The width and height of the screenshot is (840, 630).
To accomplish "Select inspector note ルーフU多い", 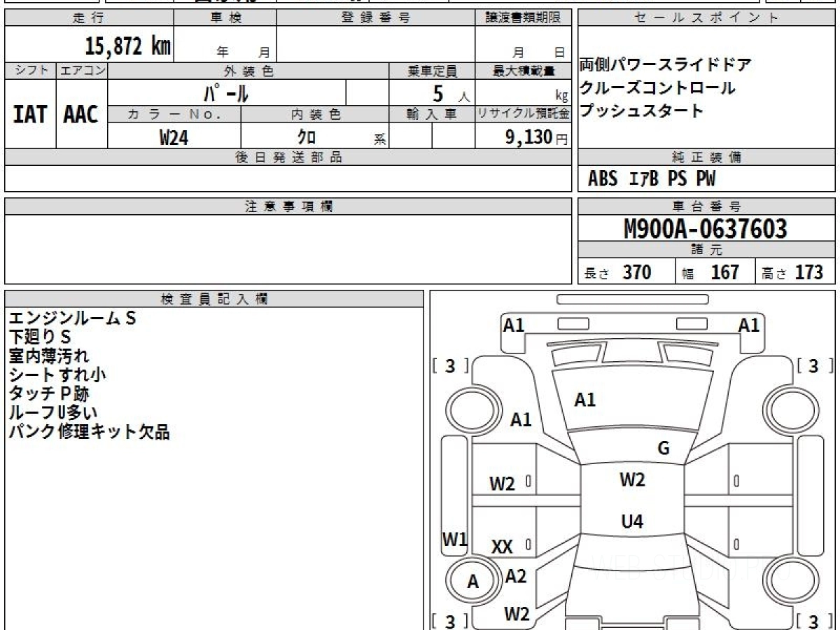I will [x=53, y=413].
